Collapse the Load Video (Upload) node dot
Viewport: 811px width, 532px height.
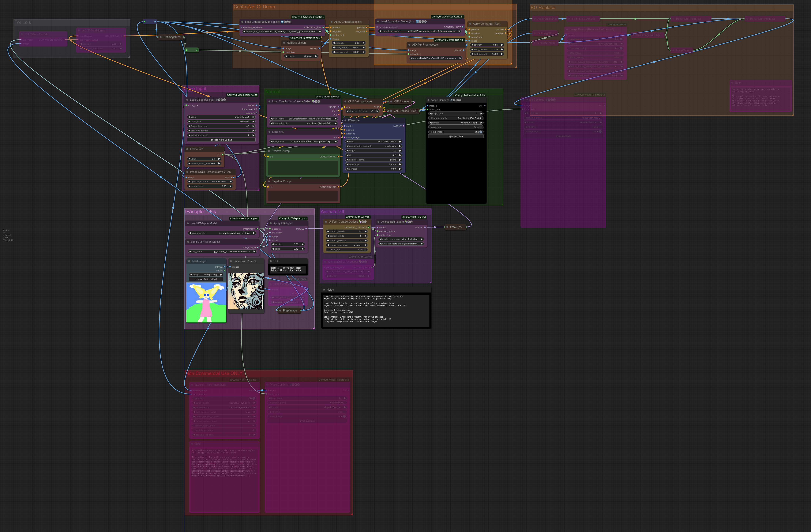tap(187, 100)
